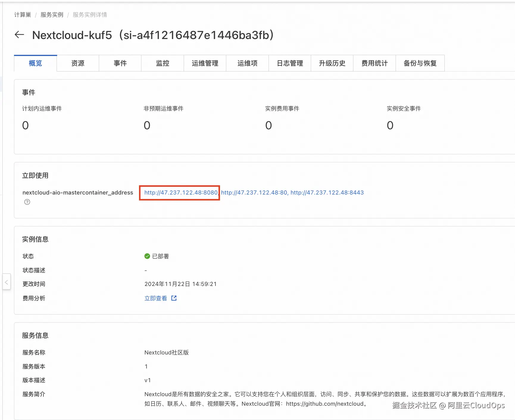
Task: Click the help icon under nextcloud-aio-mastercontainer_address
Action: tap(27, 202)
